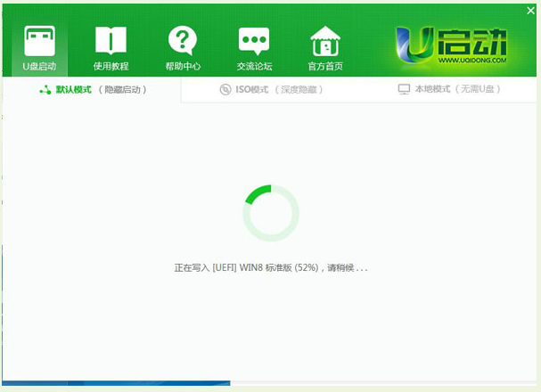Image resolution: width=541 pixels, height=392 pixels.
Task: Click the share icon beside 默认模式
Action: pyautogui.click(x=45, y=90)
